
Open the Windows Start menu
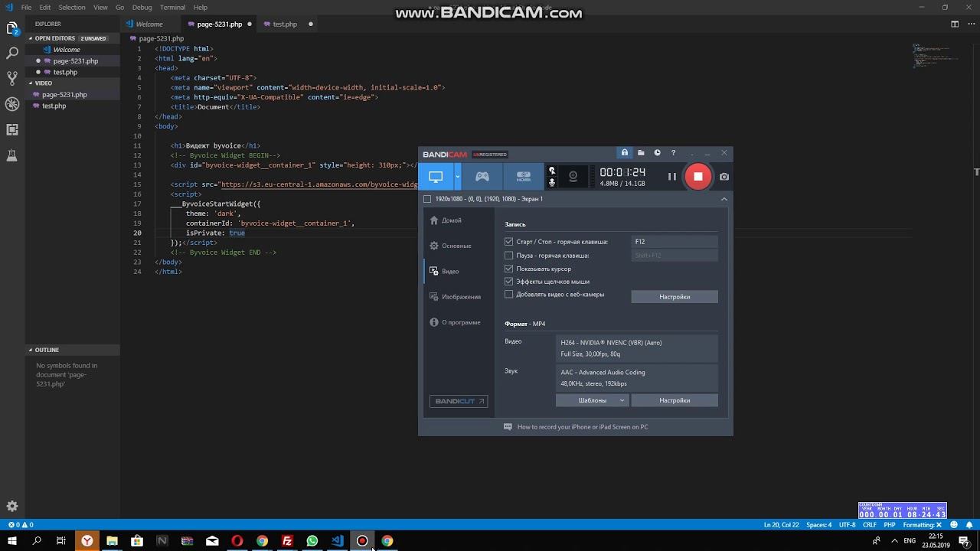(12, 541)
